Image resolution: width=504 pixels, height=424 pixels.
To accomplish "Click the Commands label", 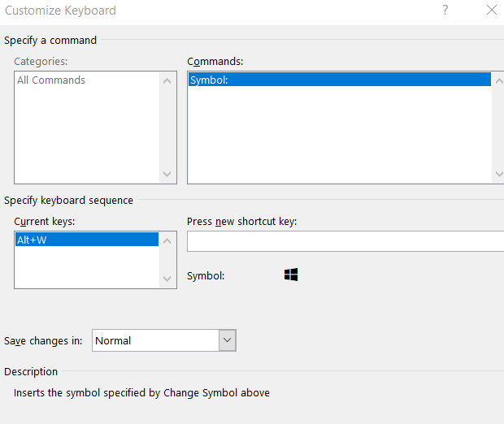I will pyautogui.click(x=215, y=62).
